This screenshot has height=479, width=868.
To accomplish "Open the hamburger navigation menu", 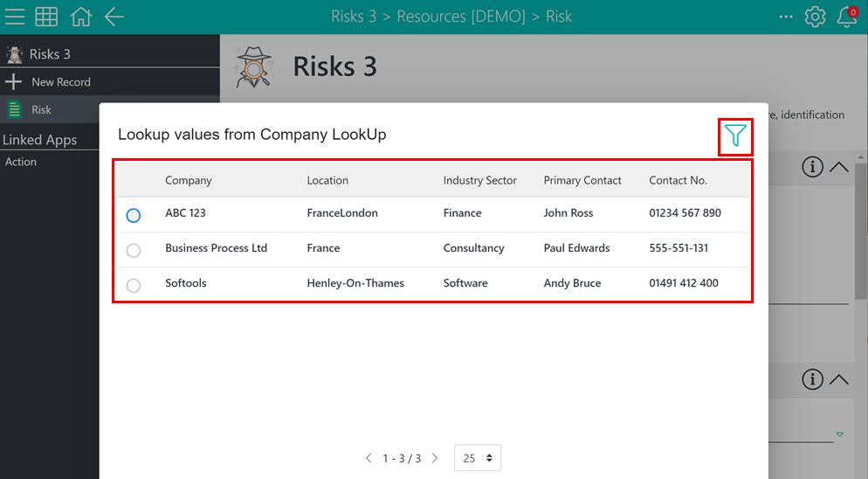I will [15, 17].
